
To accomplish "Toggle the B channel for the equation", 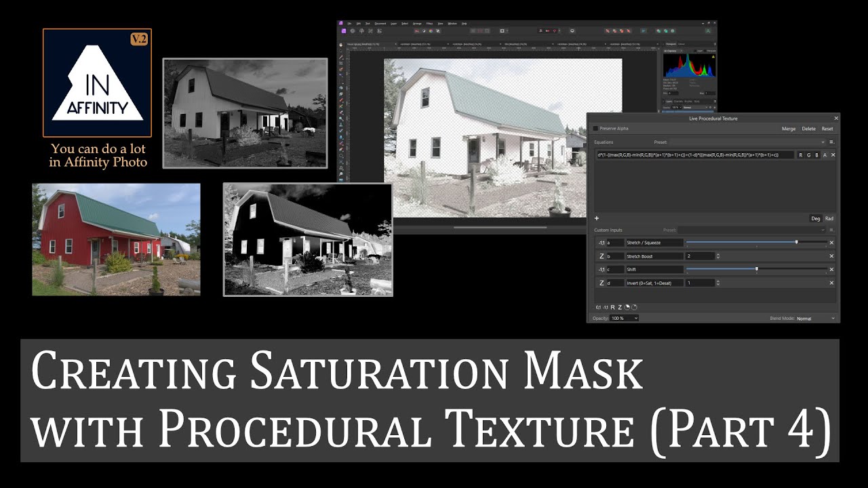I will (817, 155).
